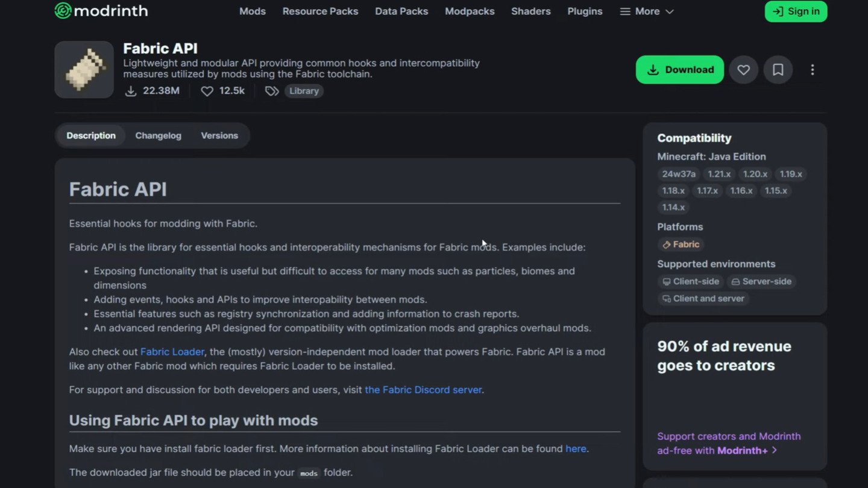Open the Versions tab
Screen dimensions: 868x488
tap(219, 136)
